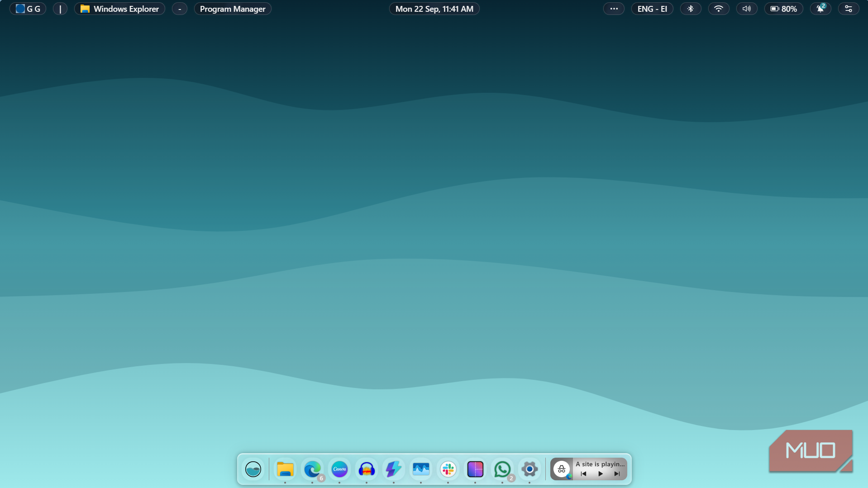
Task: Open the Canva app in dock
Action: point(339,469)
